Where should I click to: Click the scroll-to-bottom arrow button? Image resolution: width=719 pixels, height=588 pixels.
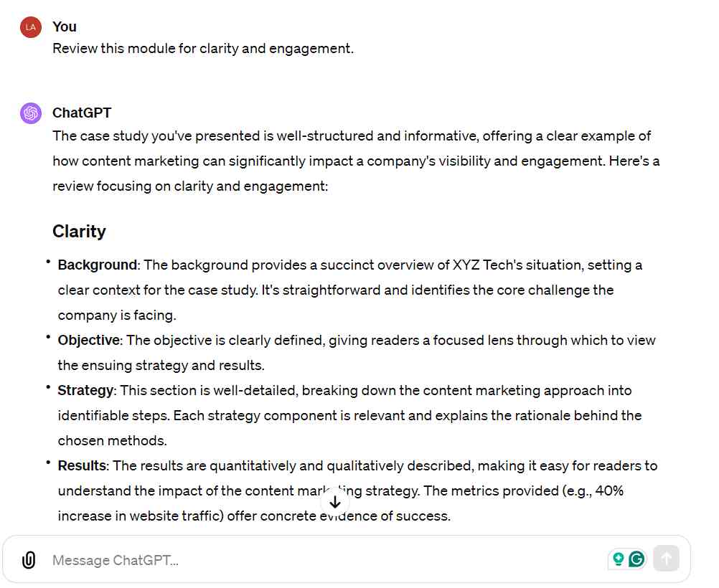click(335, 502)
